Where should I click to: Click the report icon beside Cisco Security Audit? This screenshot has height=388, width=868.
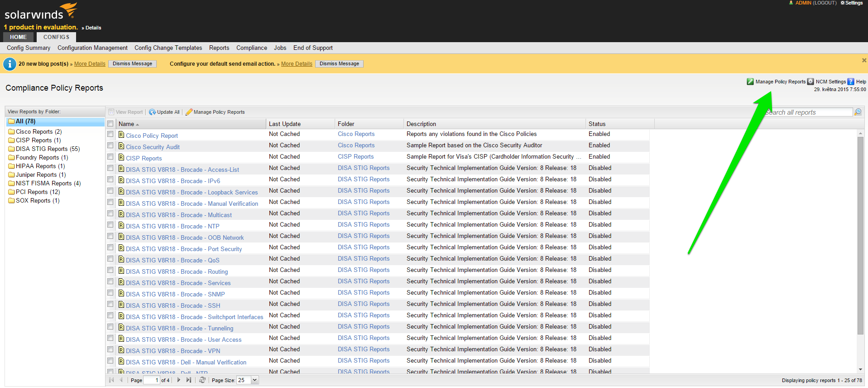coord(121,146)
